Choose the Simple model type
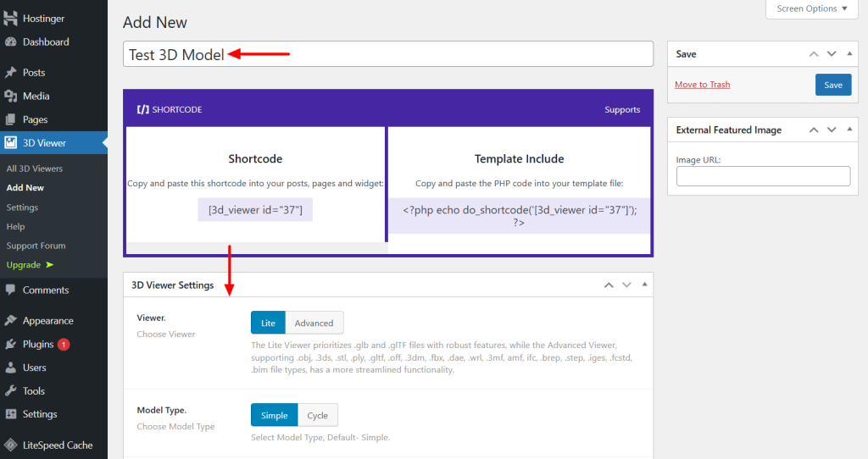The image size is (868, 459). pyautogui.click(x=274, y=415)
